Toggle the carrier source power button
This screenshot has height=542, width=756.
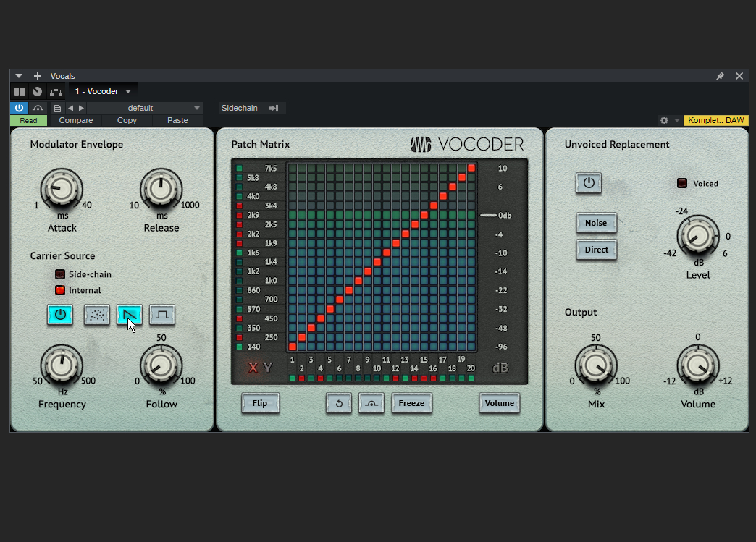pos(60,315)
